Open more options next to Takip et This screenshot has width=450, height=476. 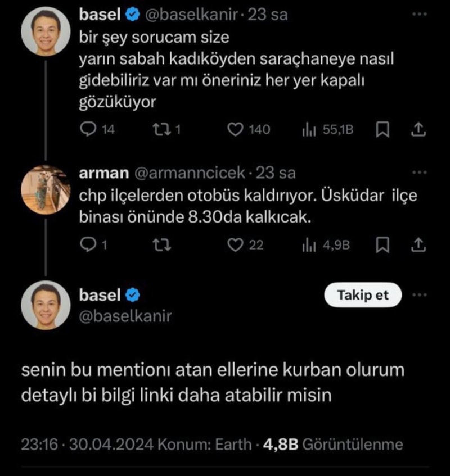[420, 295]
